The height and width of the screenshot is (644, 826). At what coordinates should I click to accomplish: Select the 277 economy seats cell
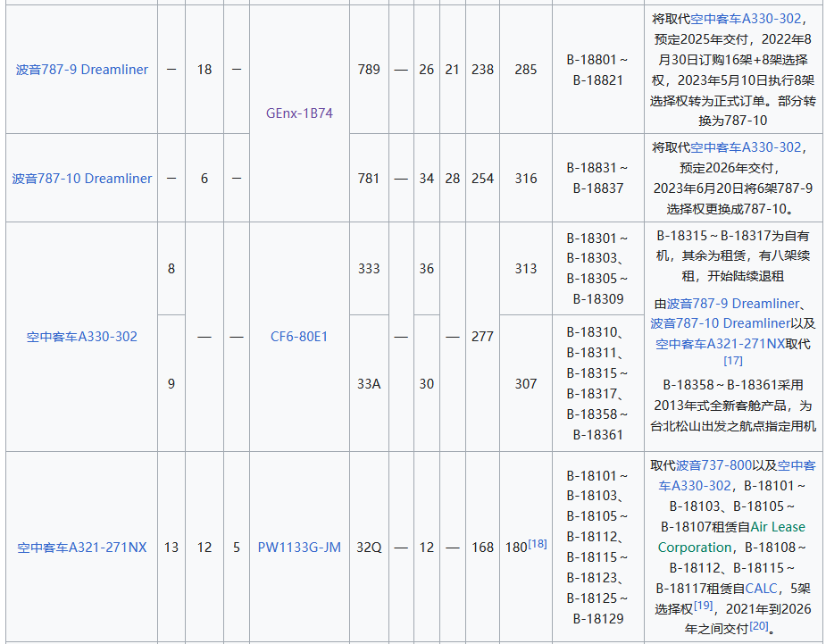pyautogui.click(x=482, y=337)
